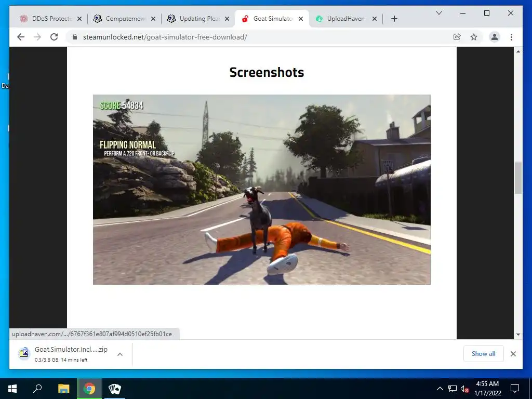Image resolution: width=532 pixels, height=399 pixels.
Task: View site information via lock icon
Action: click(75, 37)
